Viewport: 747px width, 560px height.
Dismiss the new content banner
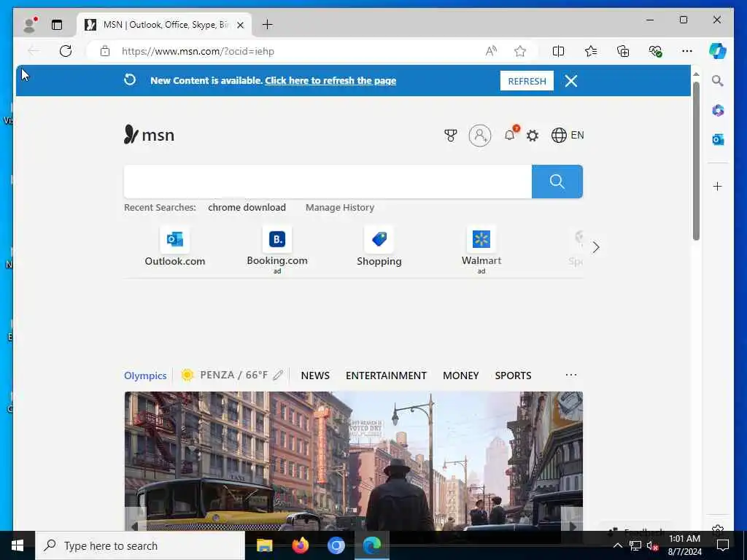tap(571, 81)
